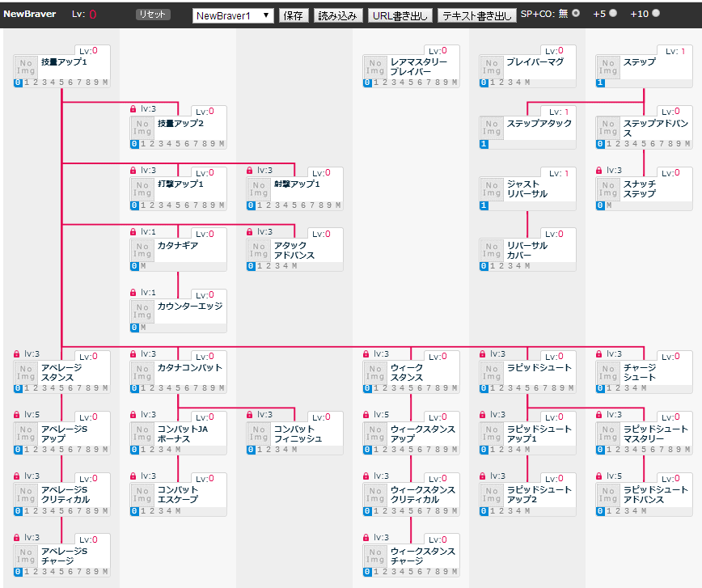Viewport: 702px width, 588px height.
Task: Select the SP+CO 無 radio button
Action: click(576, 14)
